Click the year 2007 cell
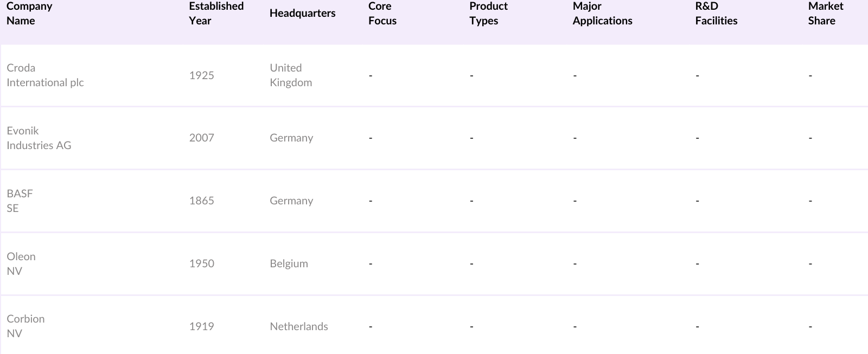Viewport: 868px width, 354px height. point(201,138)
